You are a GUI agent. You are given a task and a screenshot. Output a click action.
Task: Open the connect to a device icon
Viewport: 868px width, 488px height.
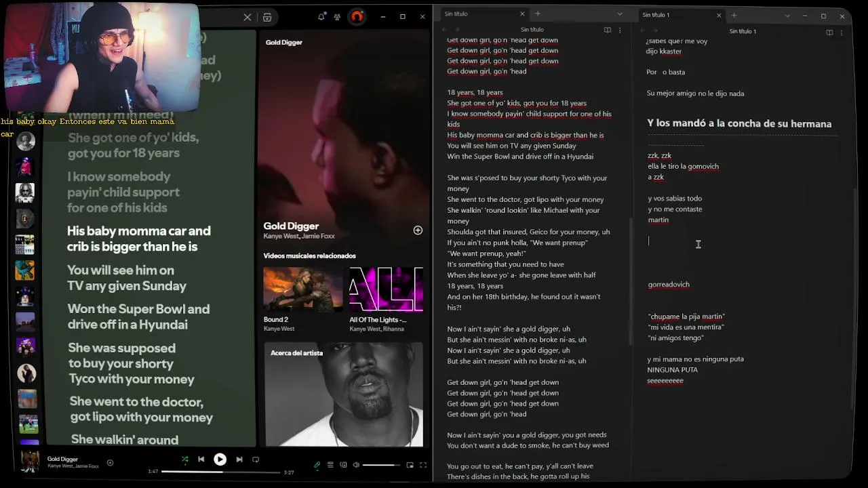coord(343,465)
